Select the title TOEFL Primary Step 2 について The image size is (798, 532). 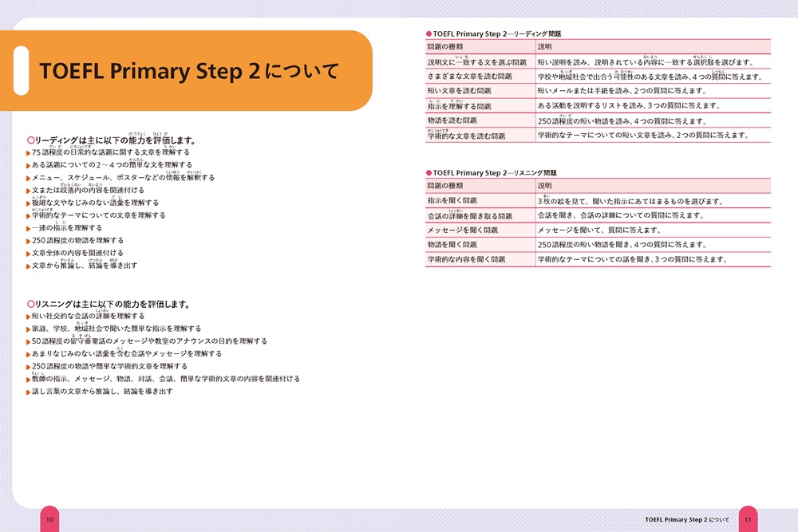coord(188,71)
